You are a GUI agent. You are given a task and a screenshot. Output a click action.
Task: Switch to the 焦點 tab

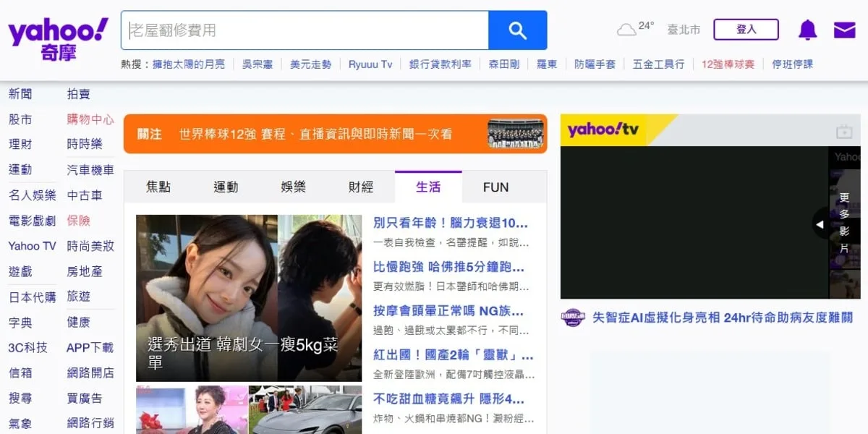pyautogui.click(x=158, y=187)
